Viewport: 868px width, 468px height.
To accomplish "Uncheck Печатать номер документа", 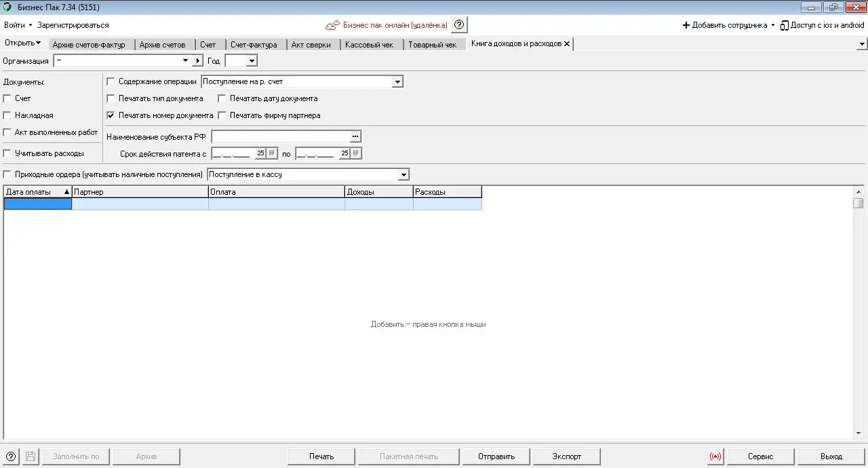I will (111, 115).
